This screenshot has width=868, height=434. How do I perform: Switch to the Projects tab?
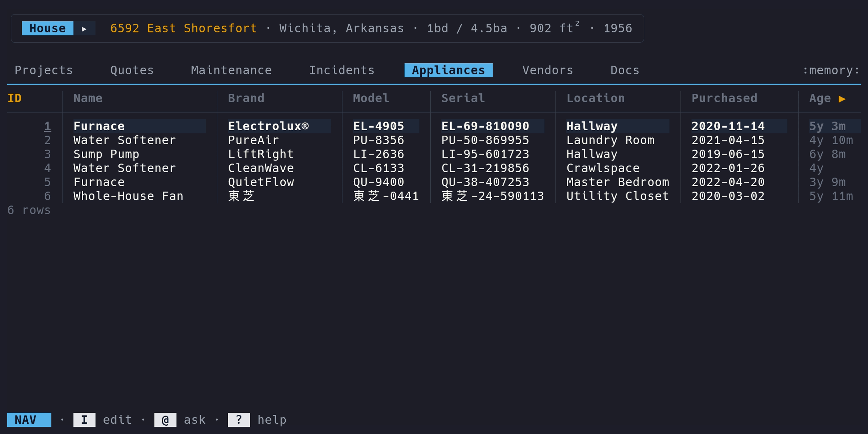(x=44, y=70)
